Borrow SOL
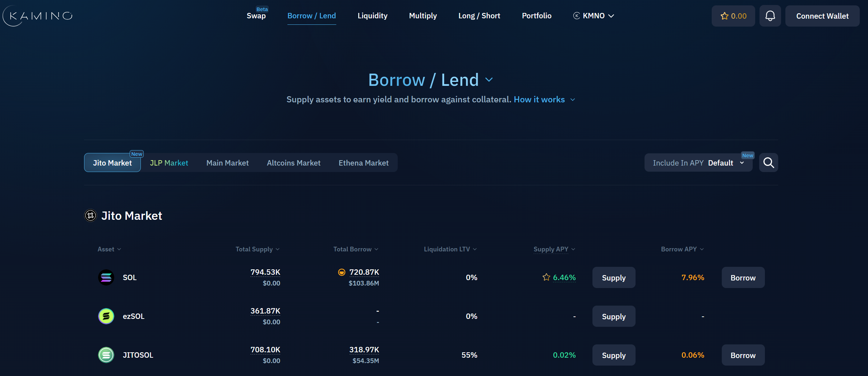This screenshot has width=868, height=376. (743, 278)
